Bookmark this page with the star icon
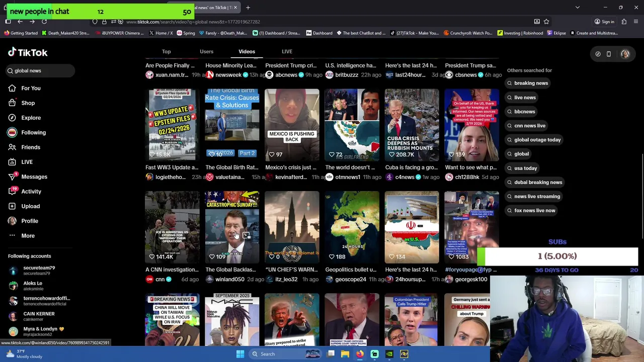Image resolution: width=644 pixels, height=362 pixels. click(546, 22)
